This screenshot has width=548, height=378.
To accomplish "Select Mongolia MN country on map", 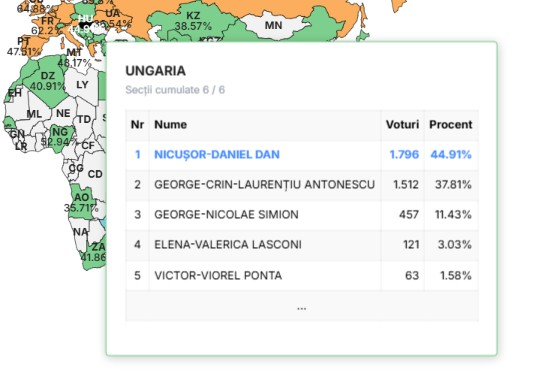I will [273, 25].
